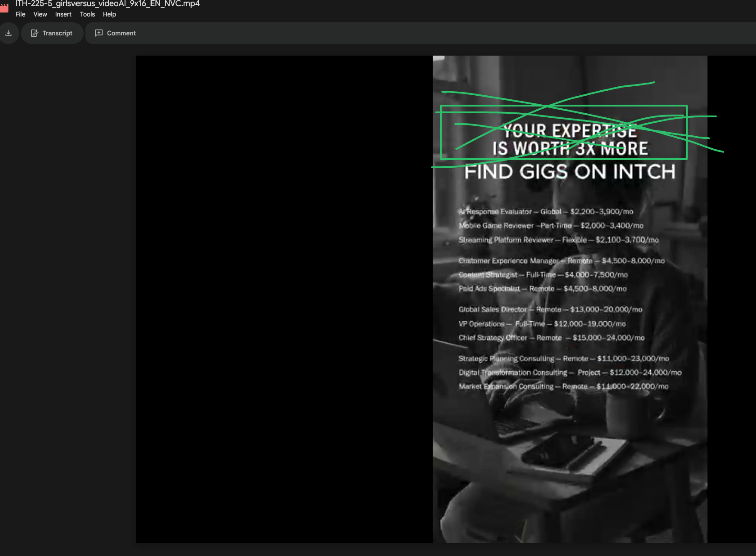Click the video preview frame
The image size is (756, 556).
click(x=570, y=299)
